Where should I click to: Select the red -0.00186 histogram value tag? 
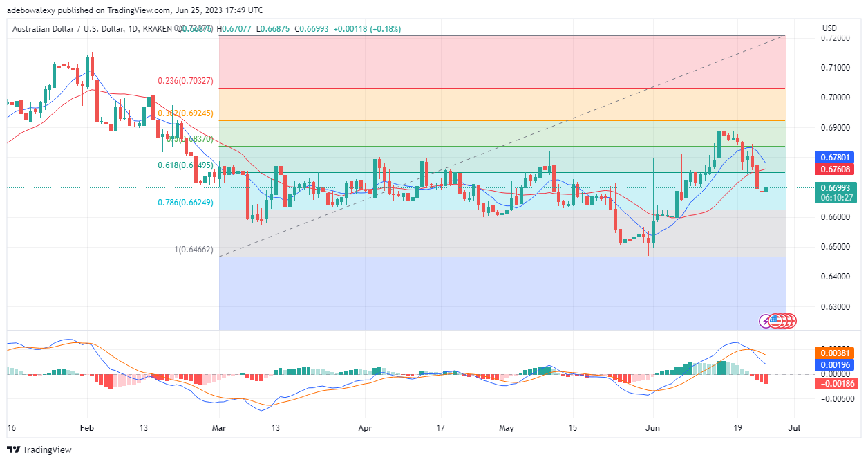click(x=836, y=382)
